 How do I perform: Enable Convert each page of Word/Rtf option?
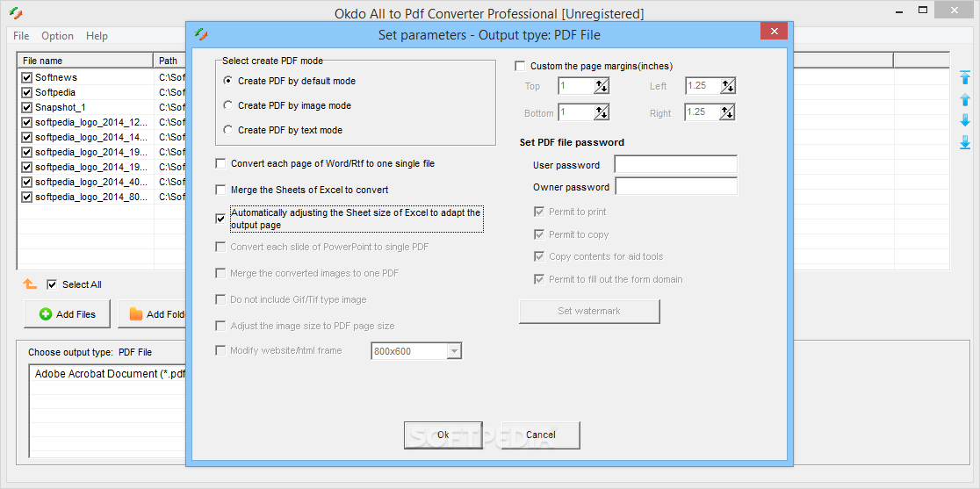click(220, 163)
